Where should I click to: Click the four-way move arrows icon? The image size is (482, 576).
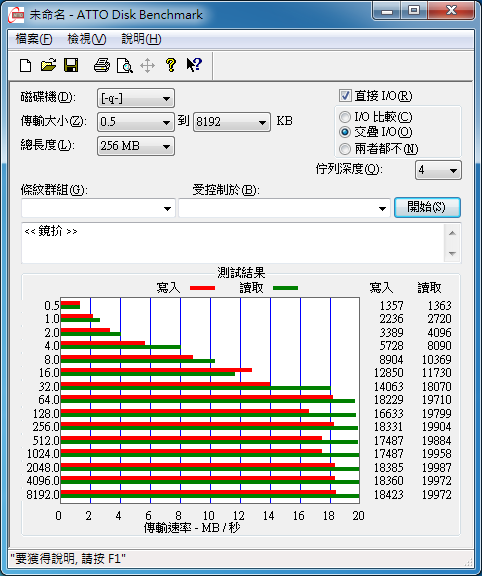click(147, 66)
